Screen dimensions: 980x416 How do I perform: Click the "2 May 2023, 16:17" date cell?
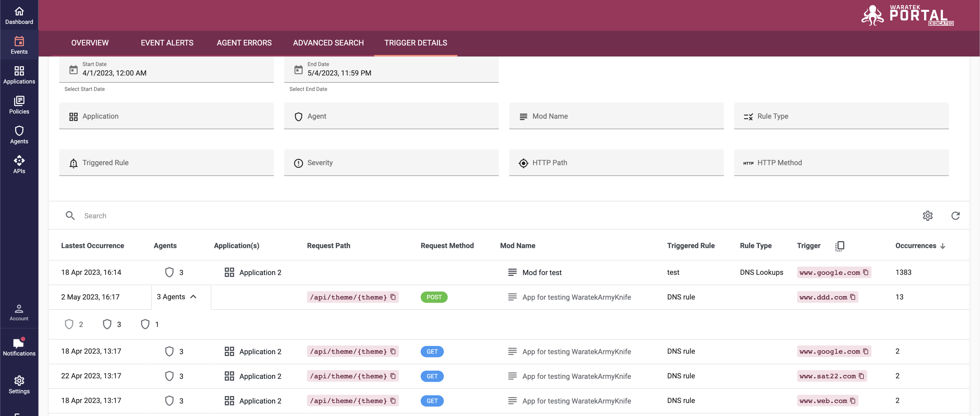pos(90,297)
